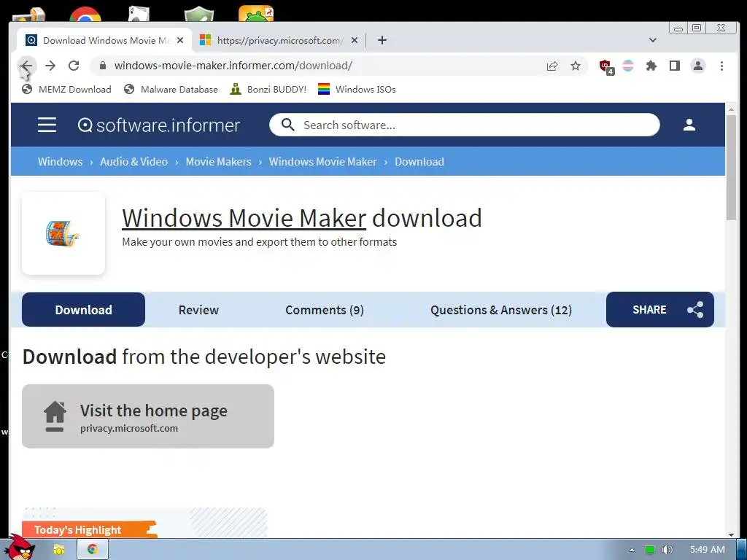
Task: Click the page vertical scrollbar thumb
Action: click(731, 168)
